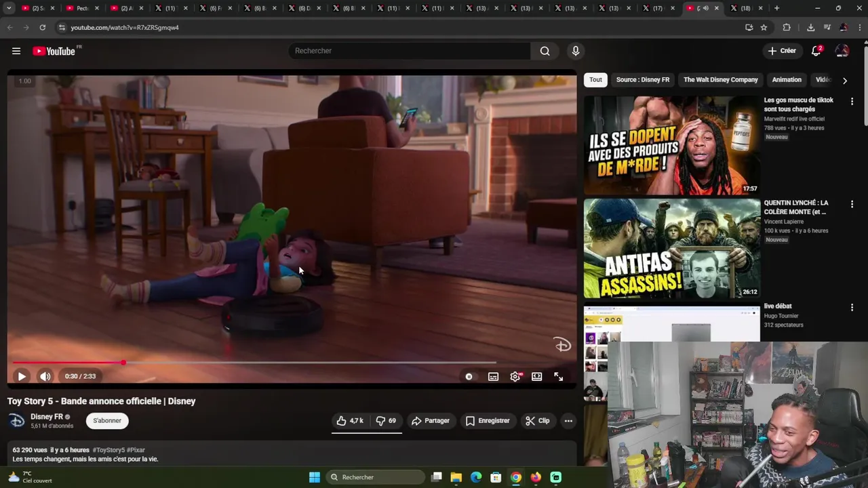The image size is (868, 488).
Task: Play the Toy Story 5 video
Action: [x=22, y=376]
